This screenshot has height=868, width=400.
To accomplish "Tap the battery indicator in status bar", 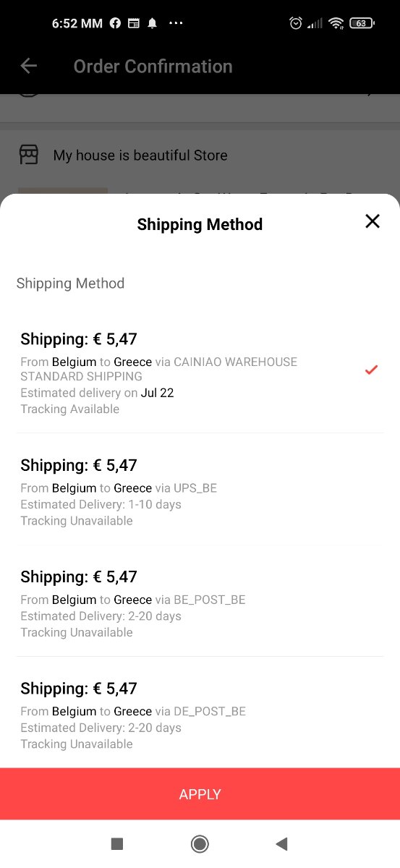I will tap(362, 23).
